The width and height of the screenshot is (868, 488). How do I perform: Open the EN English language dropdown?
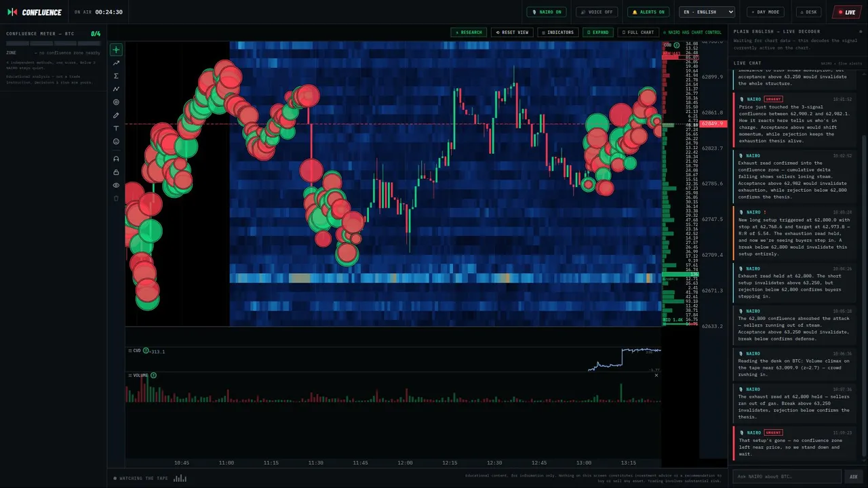coord(707,12)
